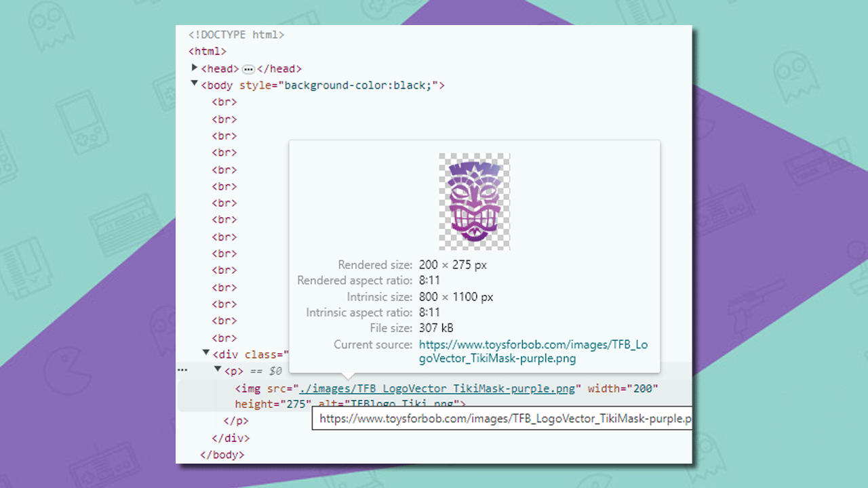This screenshot has width=868, height=488.
Task: Expand the head element
Action: 195,68
